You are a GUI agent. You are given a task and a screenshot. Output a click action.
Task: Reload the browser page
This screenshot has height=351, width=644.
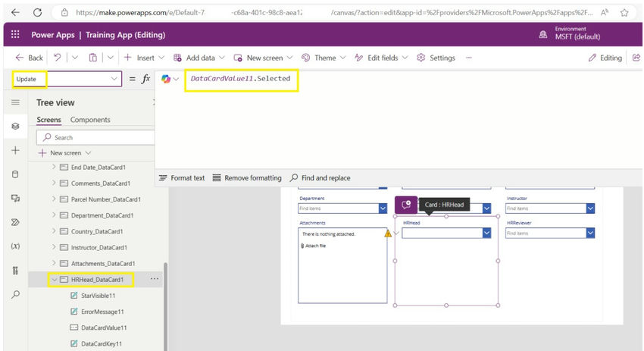[37, 12]
